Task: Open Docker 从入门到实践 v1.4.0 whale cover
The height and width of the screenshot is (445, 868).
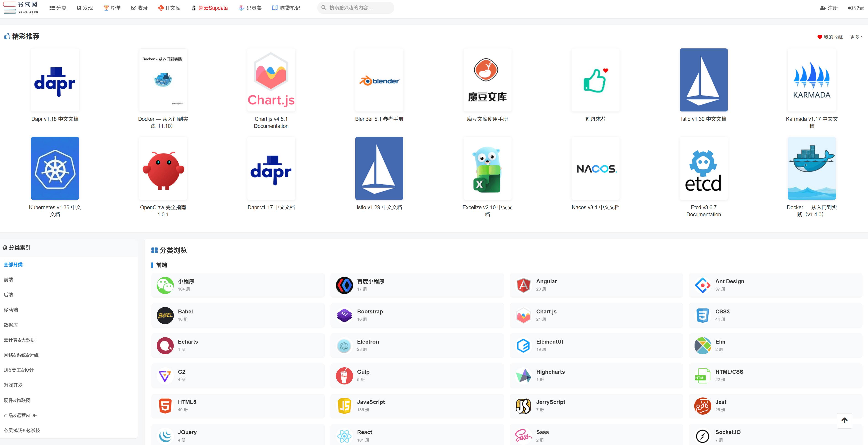Action: coord(812,168)
